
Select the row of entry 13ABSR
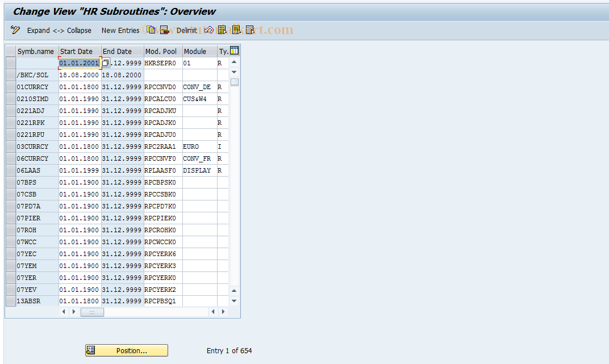click(x=11, y=301)
